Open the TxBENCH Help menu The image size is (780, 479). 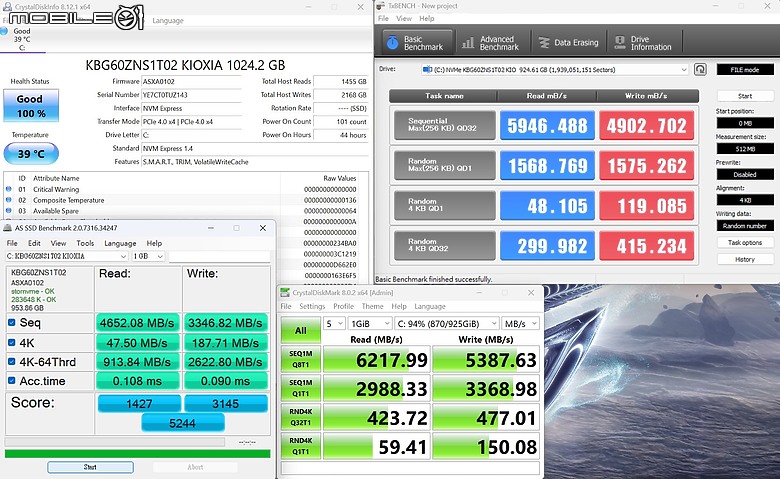[x=427, y=18]
